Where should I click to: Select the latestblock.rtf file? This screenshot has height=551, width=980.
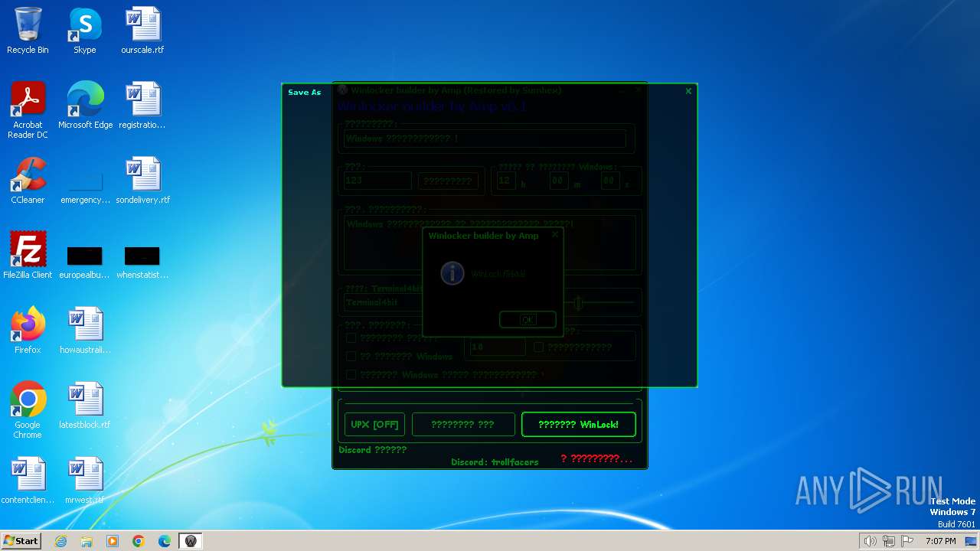click(x=85, y=406)
